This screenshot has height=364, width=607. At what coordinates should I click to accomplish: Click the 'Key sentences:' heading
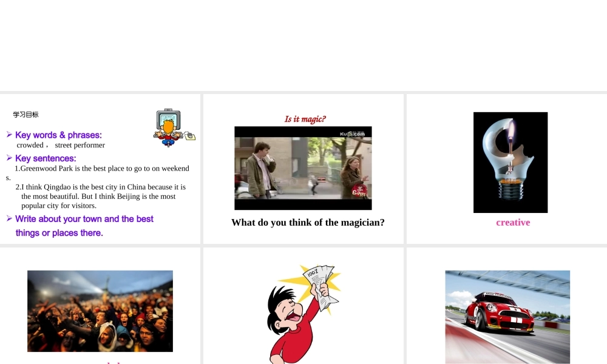[x=46, y=158]
